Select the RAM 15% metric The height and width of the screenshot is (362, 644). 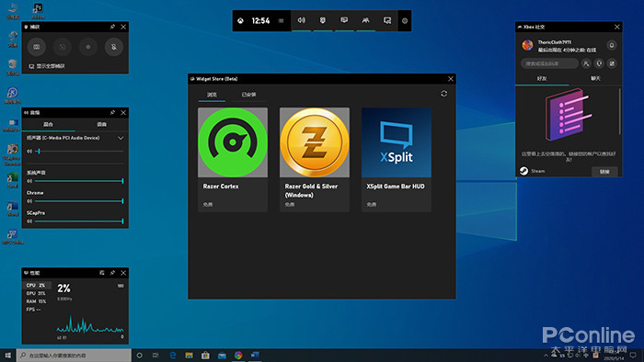[x=36, y=301]
